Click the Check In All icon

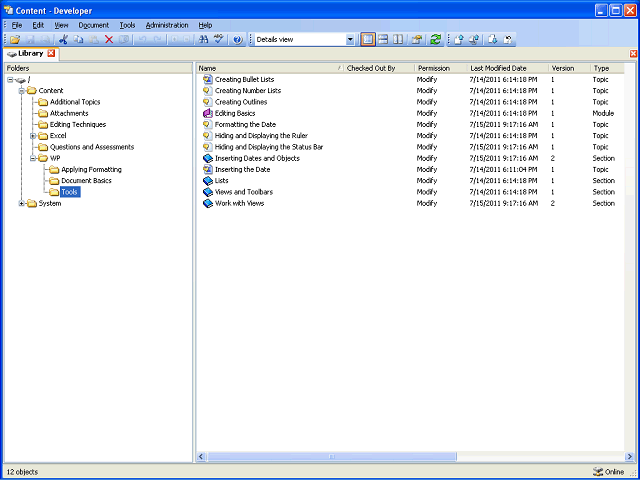474,40
